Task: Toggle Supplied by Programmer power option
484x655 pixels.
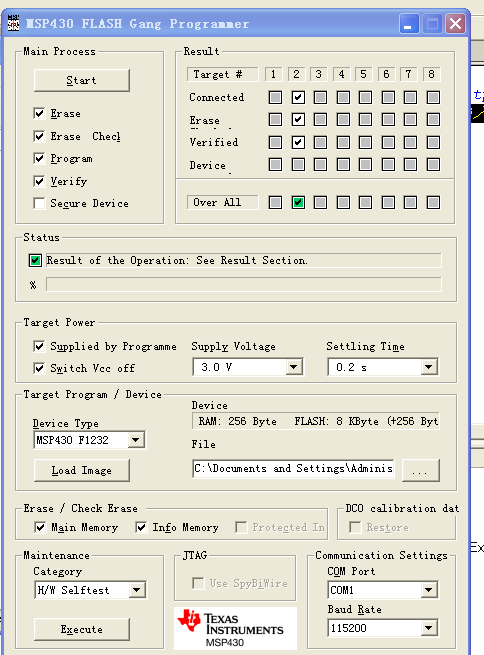Action: (x=39, y=346)
